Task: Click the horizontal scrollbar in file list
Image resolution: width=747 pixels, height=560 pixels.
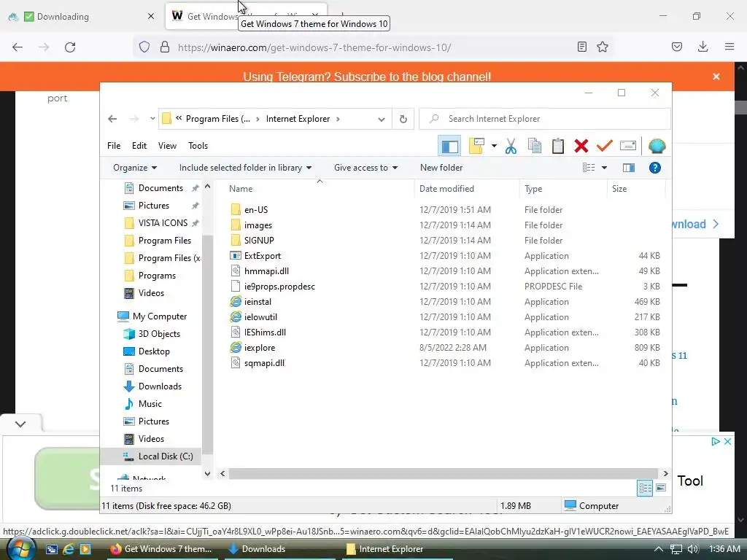Action: [x=443, y=473]
